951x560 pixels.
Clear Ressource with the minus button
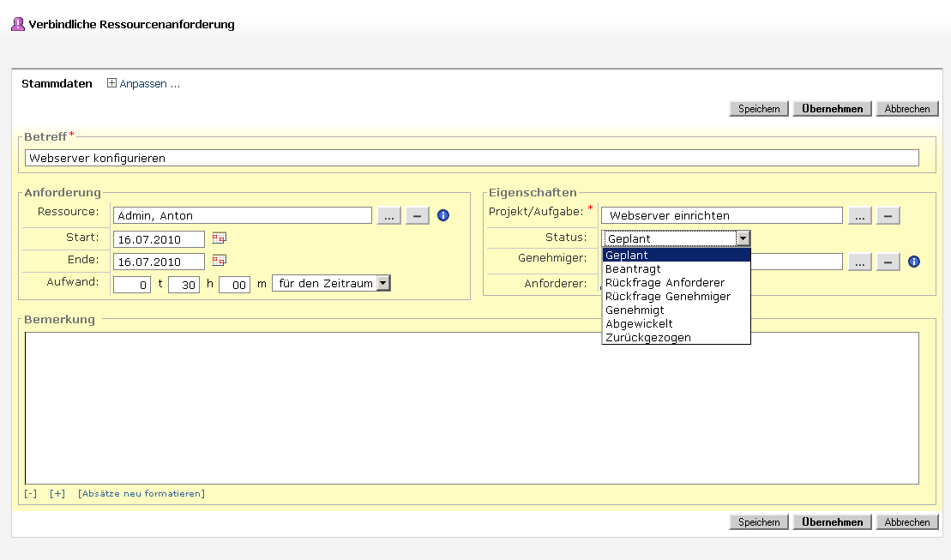pyautogui.click(x=418, y=215)
